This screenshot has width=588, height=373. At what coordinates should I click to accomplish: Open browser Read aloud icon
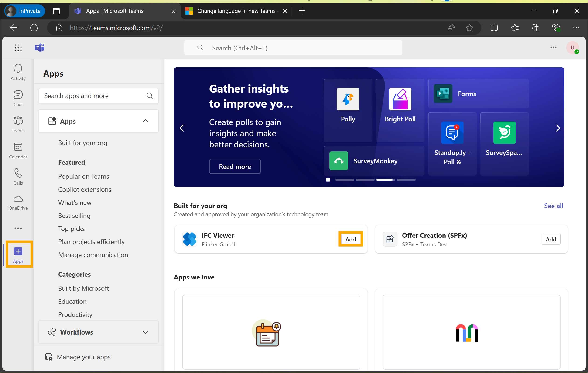pyautogui.click(x=451, y=28)
